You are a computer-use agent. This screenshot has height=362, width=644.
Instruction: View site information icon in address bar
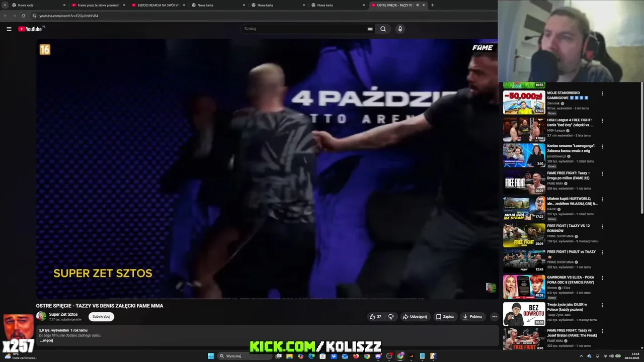tap(34, 16)
